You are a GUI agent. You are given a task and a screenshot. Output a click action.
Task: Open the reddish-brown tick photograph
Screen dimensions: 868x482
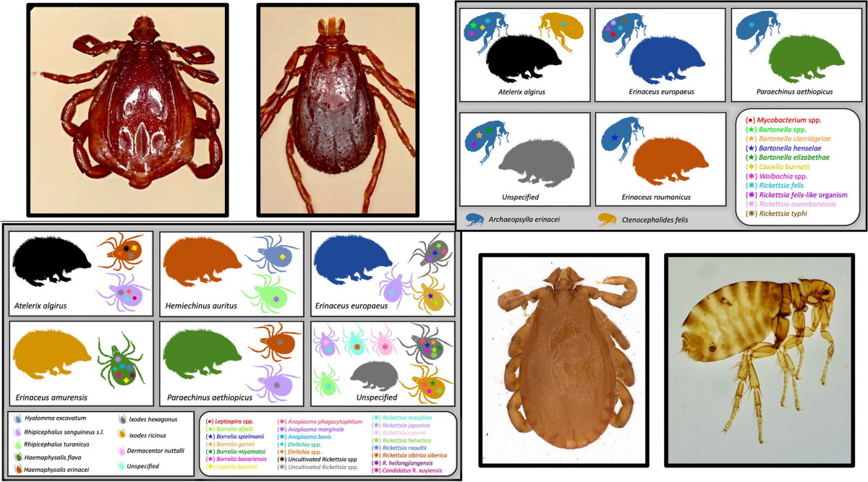[x=127, y=109]
